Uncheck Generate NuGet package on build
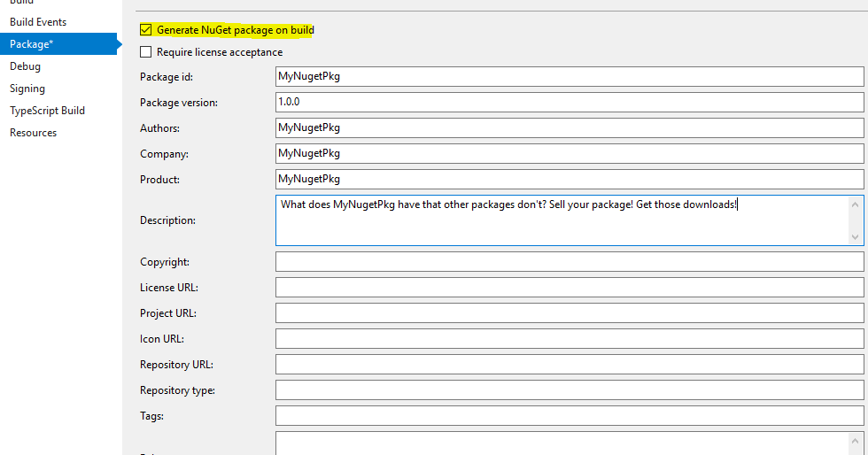 (x=145, y=30)
